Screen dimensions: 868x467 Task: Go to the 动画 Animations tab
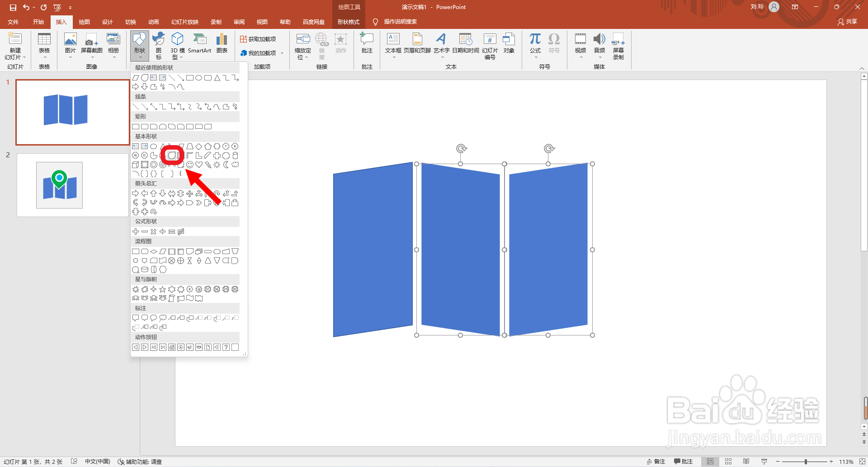click(154, 22)
